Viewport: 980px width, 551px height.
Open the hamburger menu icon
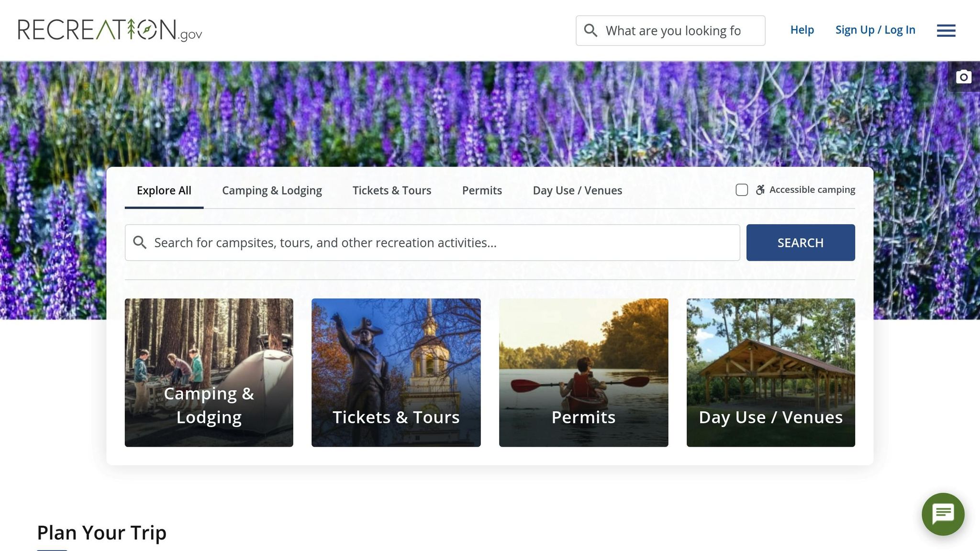(x=946, y=31)
